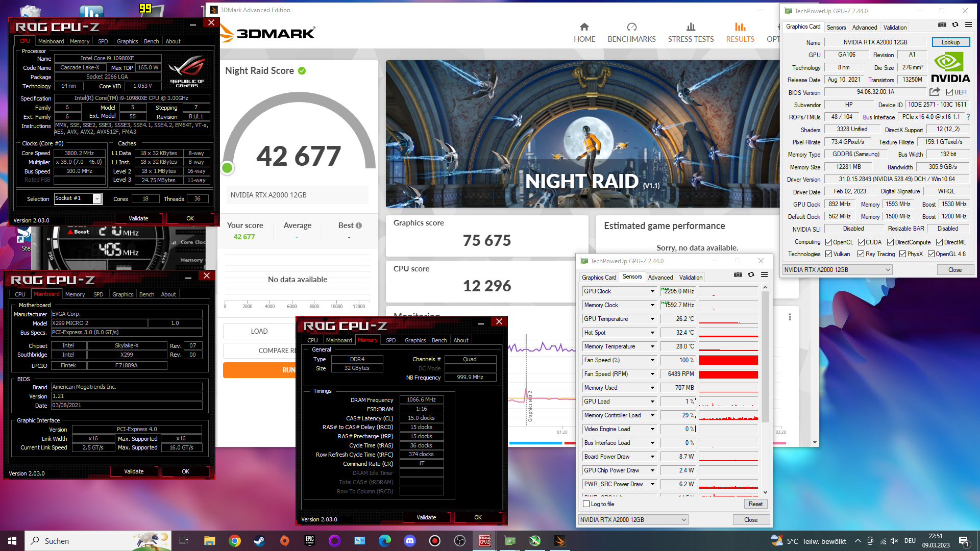
Task: Click OK in the Memory CPU-Z window
Action: point(478,517)
